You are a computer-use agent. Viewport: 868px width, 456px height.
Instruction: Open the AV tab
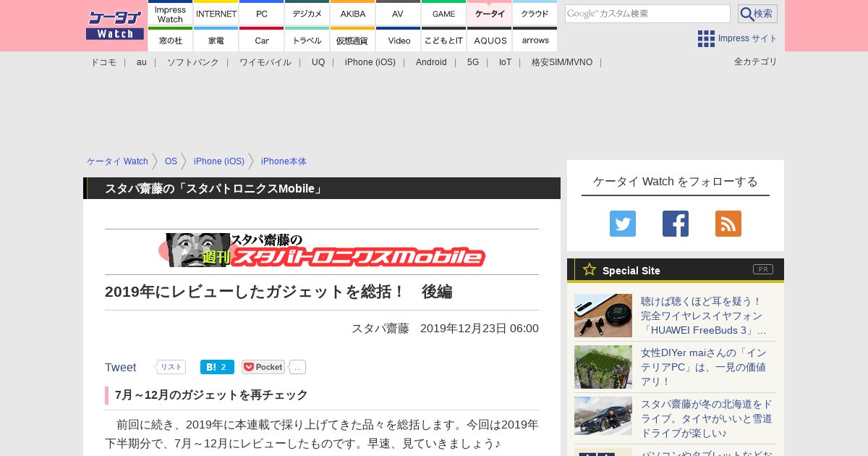399,13
